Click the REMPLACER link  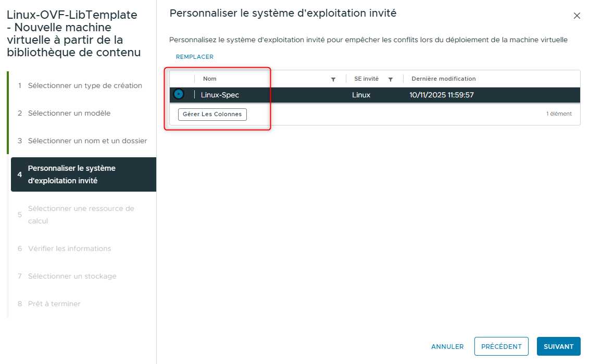[x=194, y=57]
